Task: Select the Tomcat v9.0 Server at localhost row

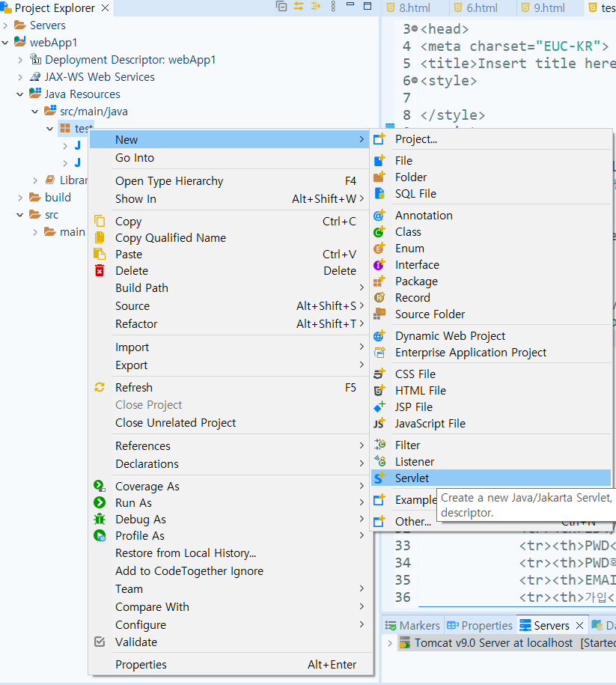Action: (x=507, y=643)
